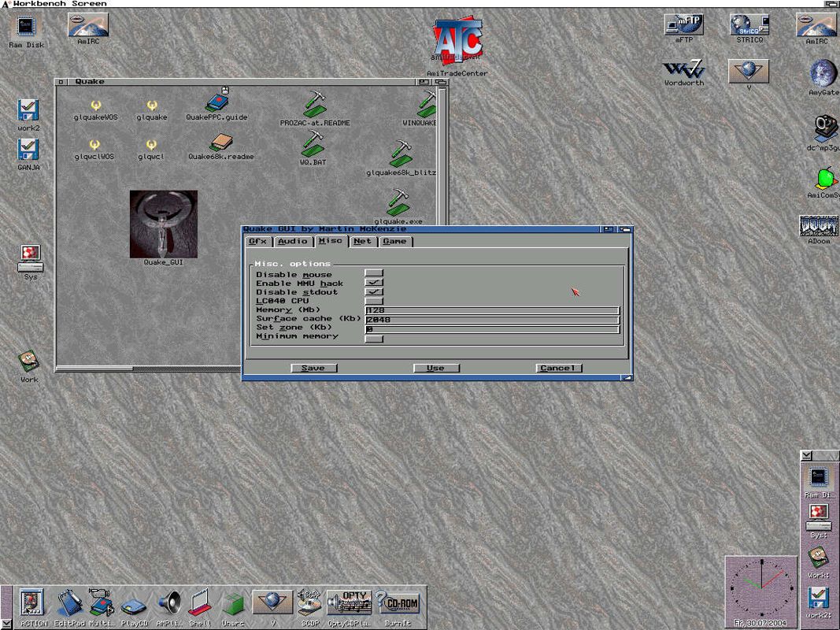Switch to the Gfx tab
This screenshot has height=630, width=840.
(x=257, y=242)
